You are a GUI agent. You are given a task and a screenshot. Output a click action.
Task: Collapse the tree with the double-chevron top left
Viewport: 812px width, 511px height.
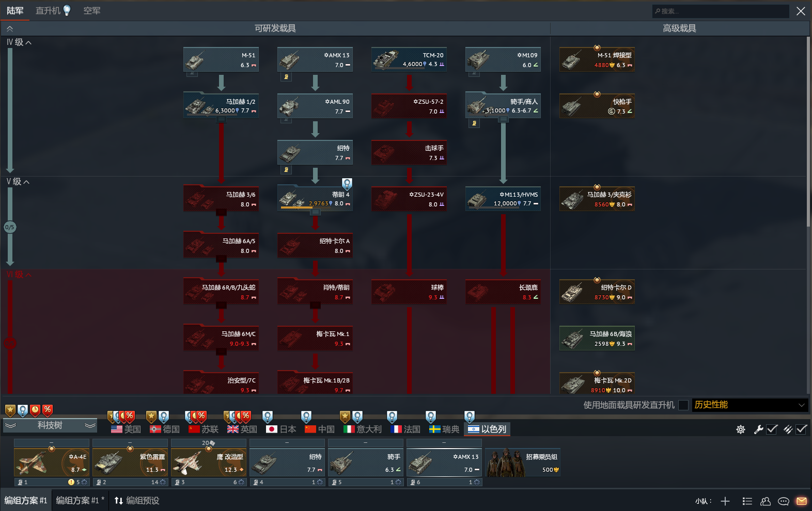click(10, 29)
